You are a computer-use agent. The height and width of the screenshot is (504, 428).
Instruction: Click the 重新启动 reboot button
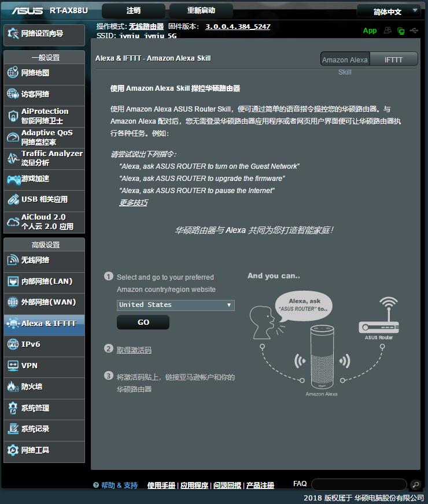tap(201, 10)
